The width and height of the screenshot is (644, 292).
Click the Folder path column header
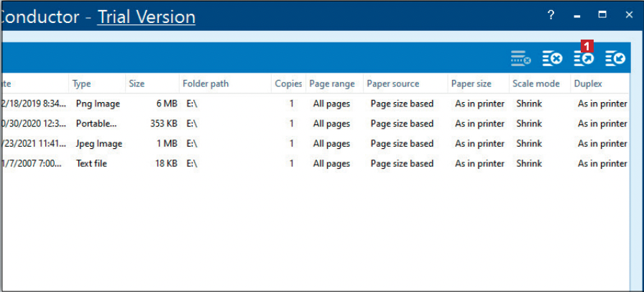click(x=206, y=83)
